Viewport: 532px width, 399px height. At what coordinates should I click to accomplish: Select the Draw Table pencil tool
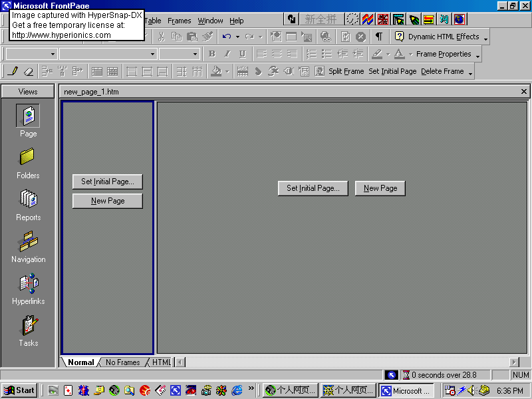[x=13, y=72]
